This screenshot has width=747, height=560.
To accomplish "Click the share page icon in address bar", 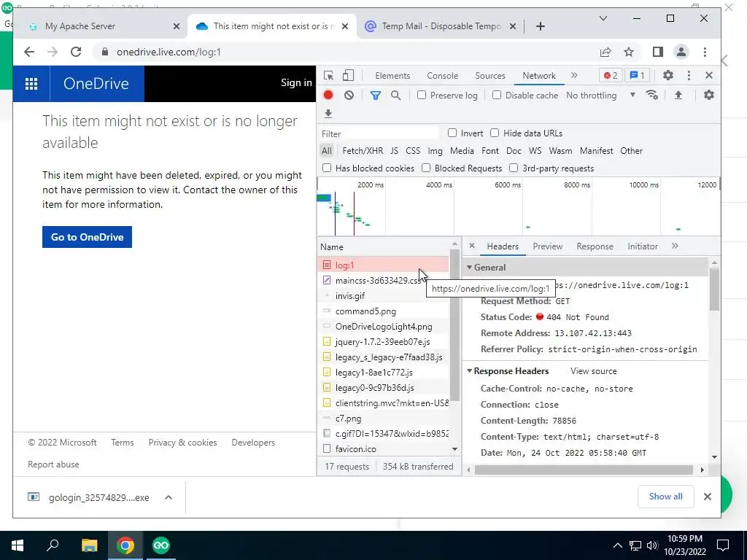I will click(605, 52).
